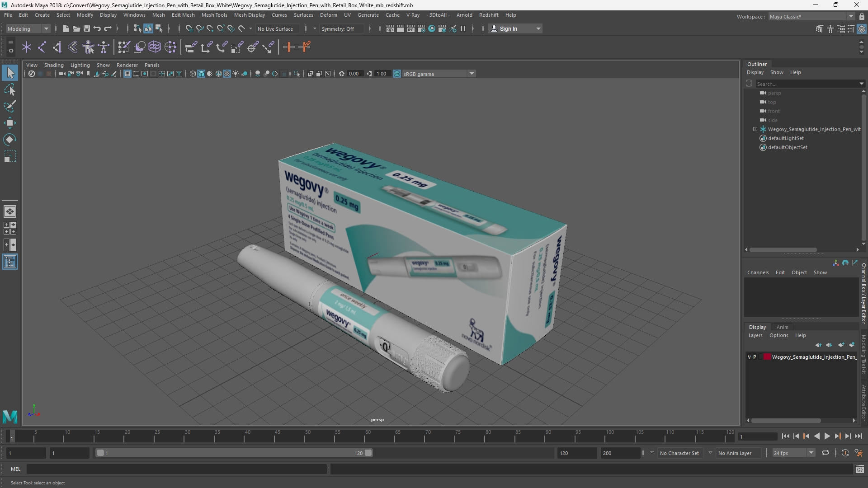Screen dimensions: 868x488
Task: Open the Hypershade editor
Action: [432, 28]
